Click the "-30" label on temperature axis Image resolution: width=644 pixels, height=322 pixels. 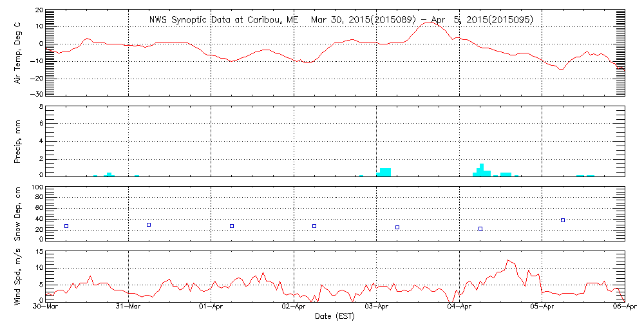(x=35, y=93)
